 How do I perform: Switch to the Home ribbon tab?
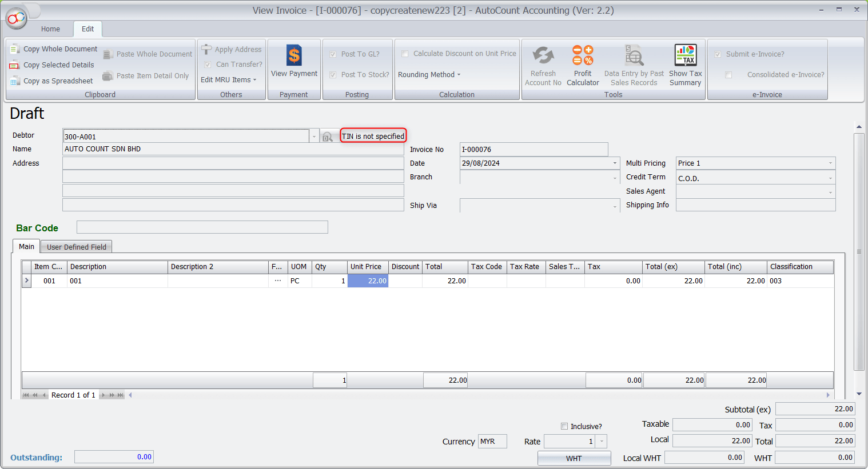click(x=50, y=29)
